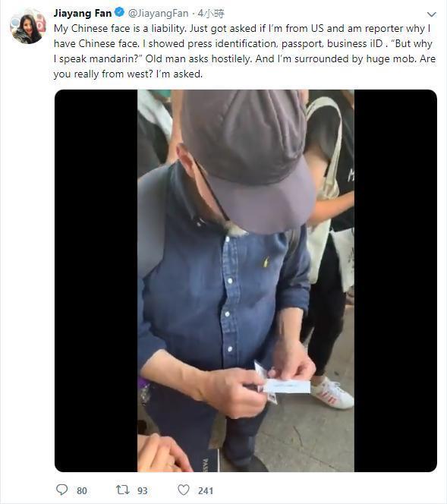The height and width of the screenshot is (504, 447).
Task: Click the tweet text about Chinese face
Action: point(244,51)
